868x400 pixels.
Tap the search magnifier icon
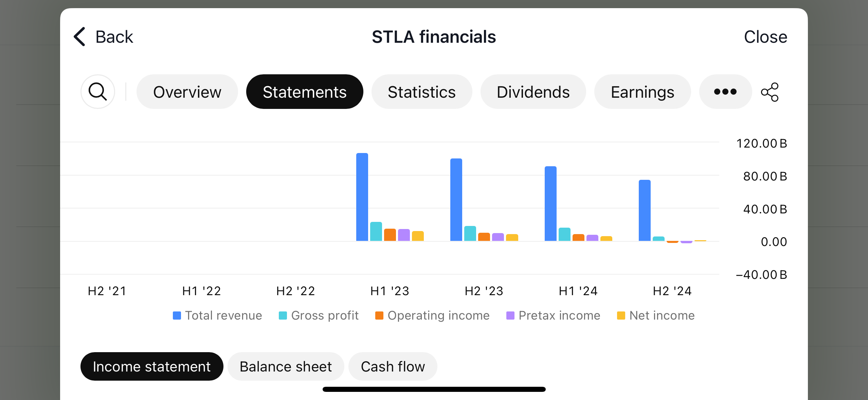(98, 92)
